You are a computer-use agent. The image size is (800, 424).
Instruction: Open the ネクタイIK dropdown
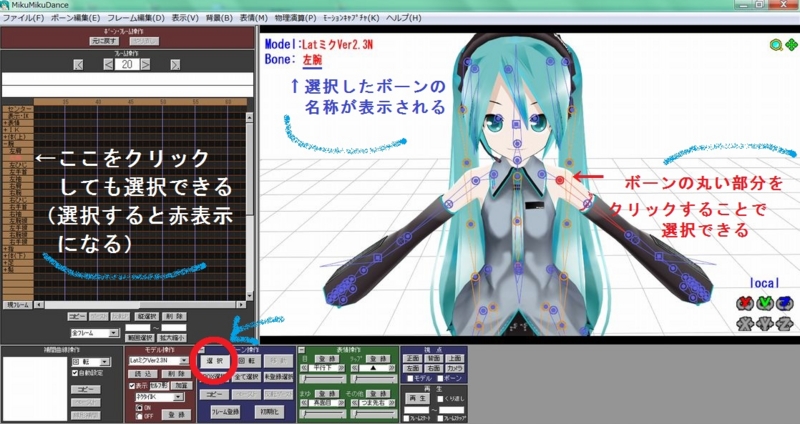click(x=178, y=397)
